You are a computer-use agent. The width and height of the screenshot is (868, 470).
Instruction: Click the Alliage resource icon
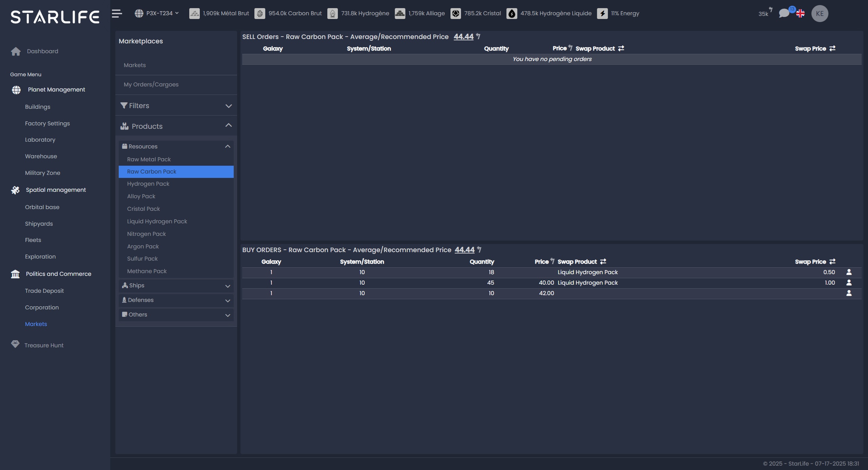coord(400,14)
